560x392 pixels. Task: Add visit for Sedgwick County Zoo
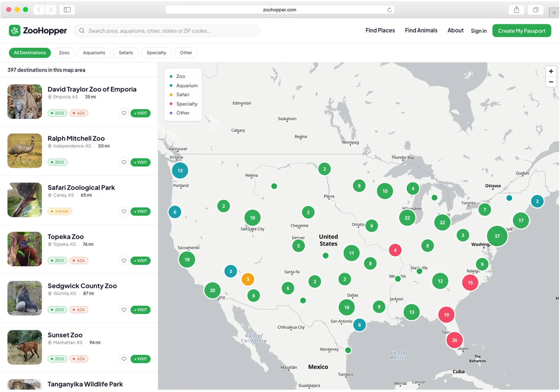click(x=140, y=310)
